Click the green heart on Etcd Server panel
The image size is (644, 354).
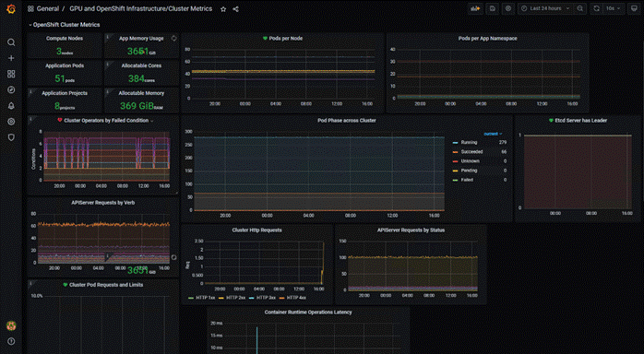click(551, 120)
